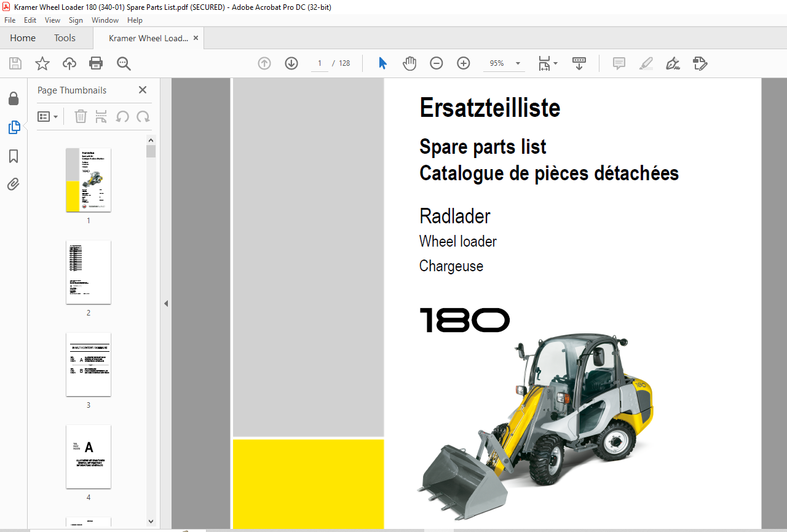
Task: Open the thumbnails options dropdown menu
Action: tap(47, 116)
